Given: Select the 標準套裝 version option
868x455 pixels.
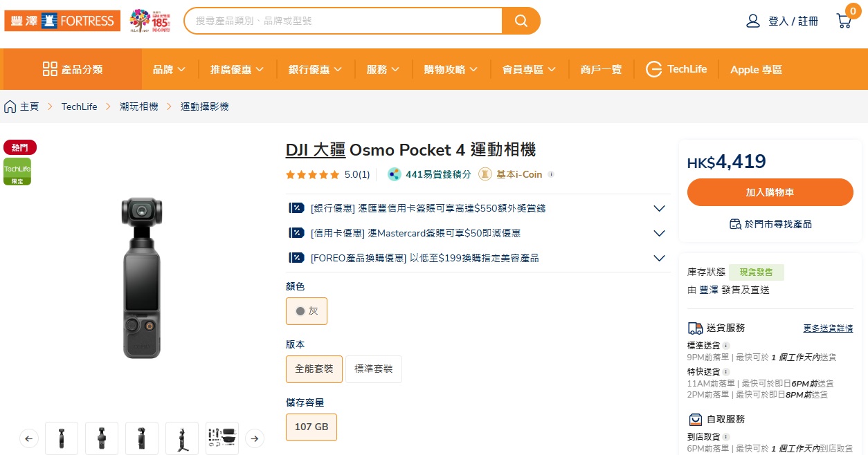Looking at the screenshot, I should 374,369.
